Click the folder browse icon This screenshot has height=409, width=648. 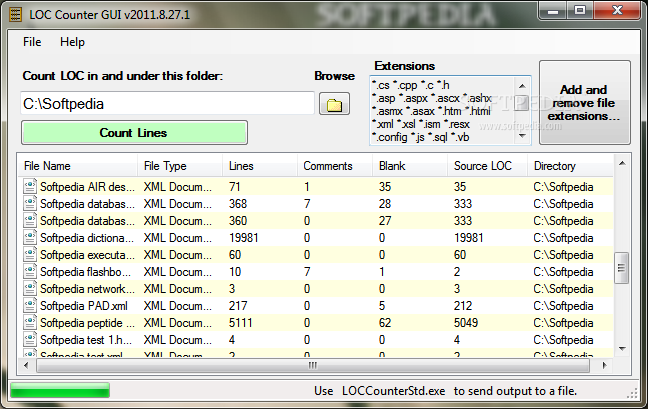[334, 104]
